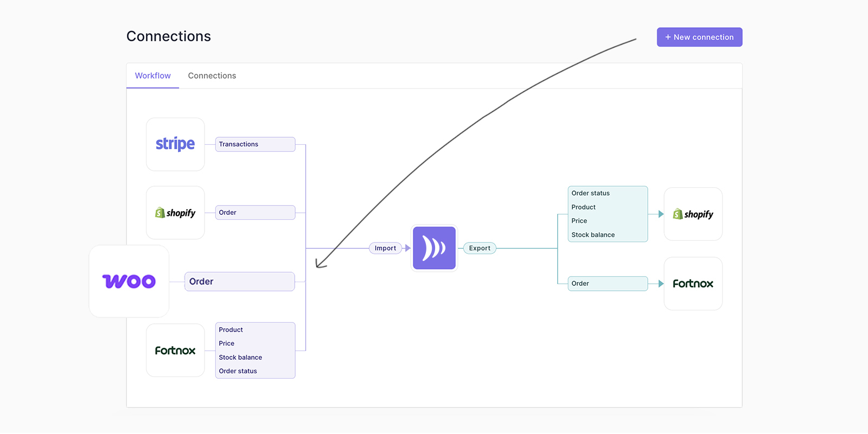Select the Shopify export destination card

tap(693, 214)
